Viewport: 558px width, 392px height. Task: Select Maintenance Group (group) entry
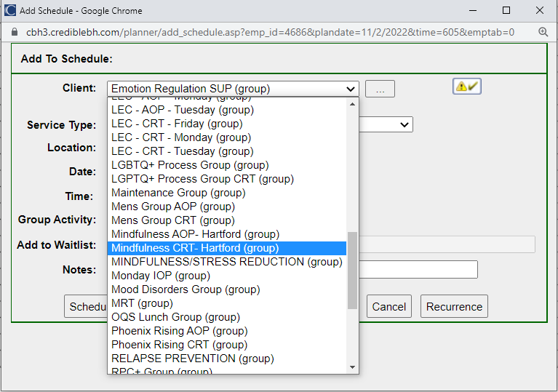coord(178,193)
